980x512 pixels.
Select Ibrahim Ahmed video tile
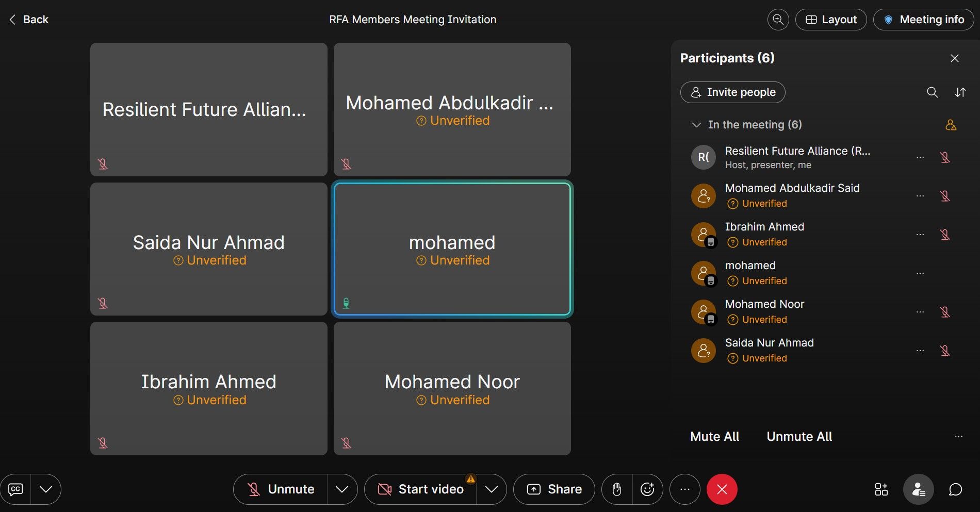click(209, 389)
